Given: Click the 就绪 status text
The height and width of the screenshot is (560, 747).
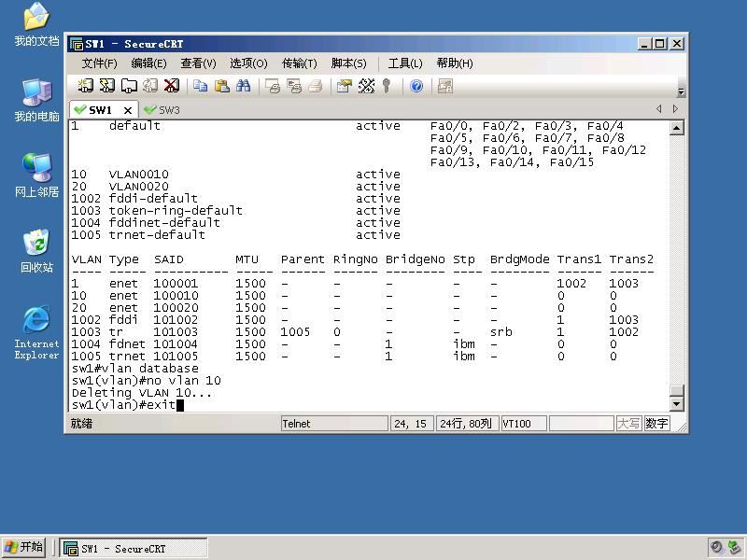Looking at the screenshot, I should [x=81, y=424].
